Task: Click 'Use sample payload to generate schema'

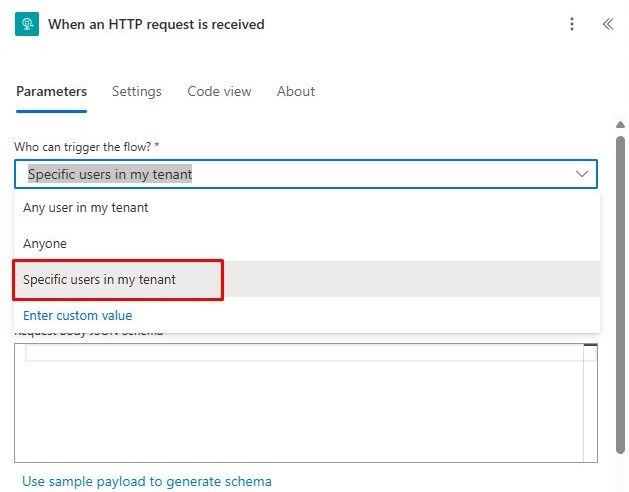Action: pos(146,481)
